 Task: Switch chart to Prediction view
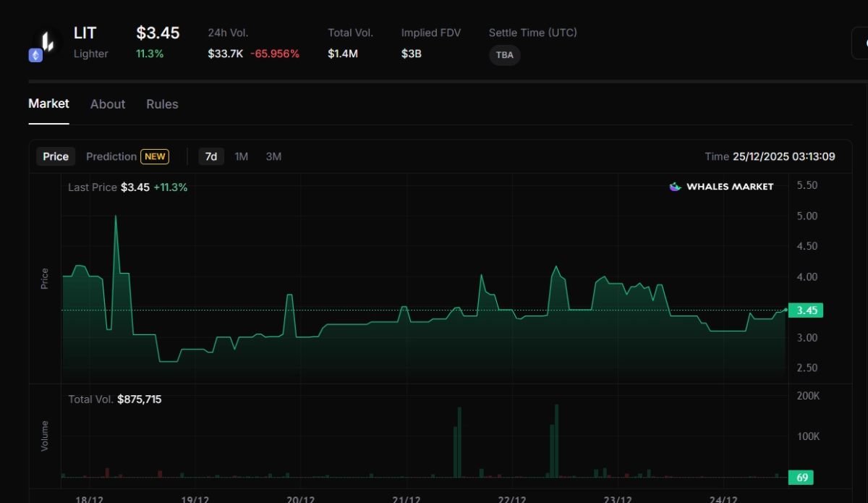pos(111,156)
